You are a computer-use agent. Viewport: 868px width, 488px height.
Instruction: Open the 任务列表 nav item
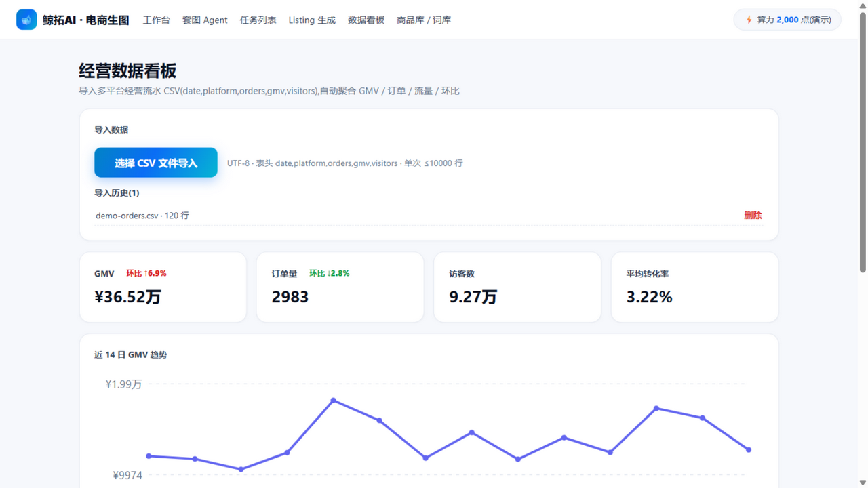click(258, 20)
